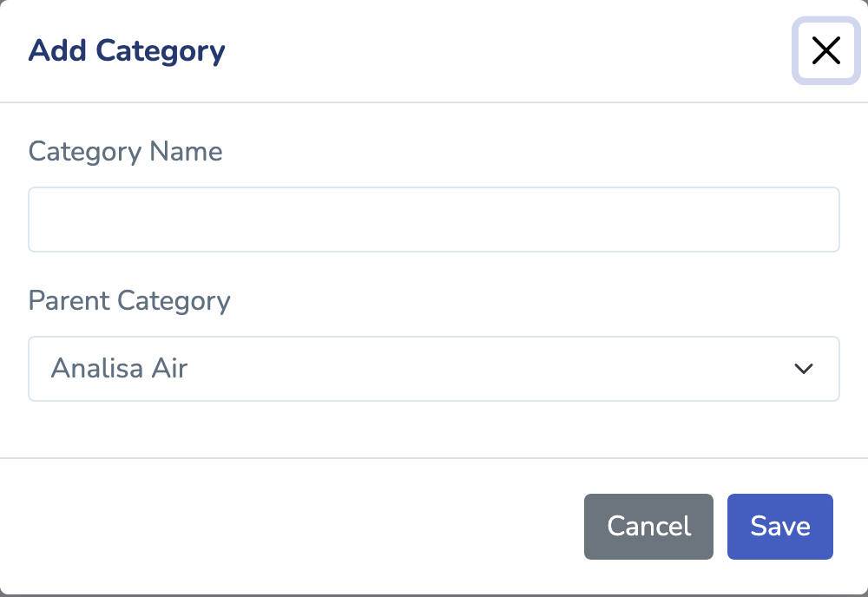868x597 pixels.
Task: Close the Add Category dialog
Action: point(825,51)
